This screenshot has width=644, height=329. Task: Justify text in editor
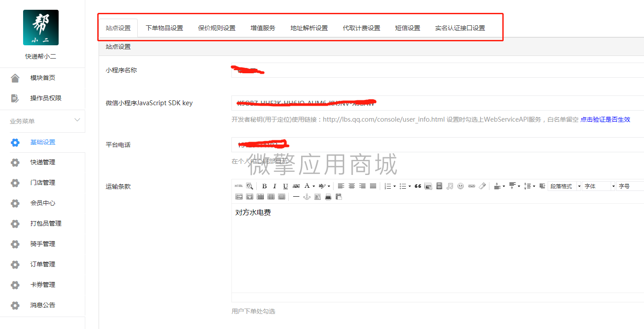373,186
